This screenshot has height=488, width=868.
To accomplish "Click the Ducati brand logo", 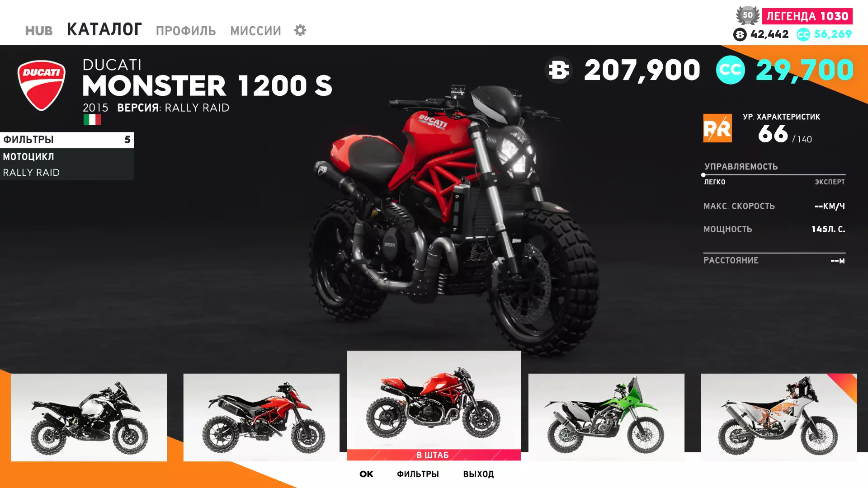I will click(x=42, y=85).
